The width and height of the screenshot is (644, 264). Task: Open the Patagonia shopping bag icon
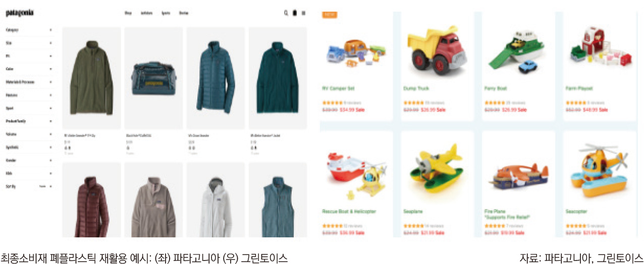[x=295, y=13]
